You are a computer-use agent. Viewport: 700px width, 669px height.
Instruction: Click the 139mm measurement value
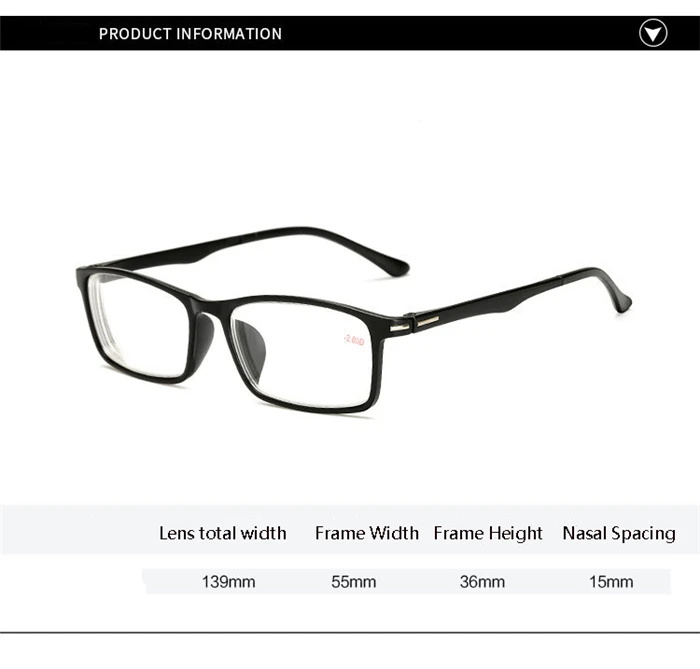[229, 582]
